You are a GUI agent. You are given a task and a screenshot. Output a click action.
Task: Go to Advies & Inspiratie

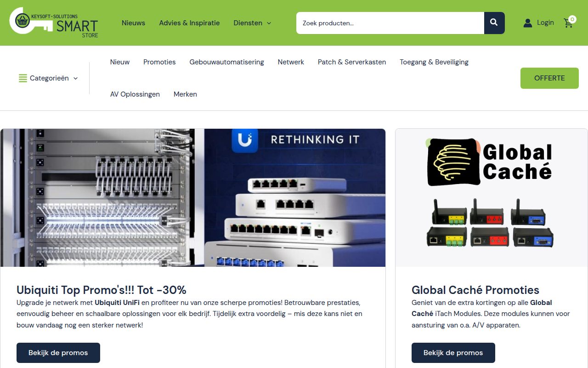click(x=189, y=23)
